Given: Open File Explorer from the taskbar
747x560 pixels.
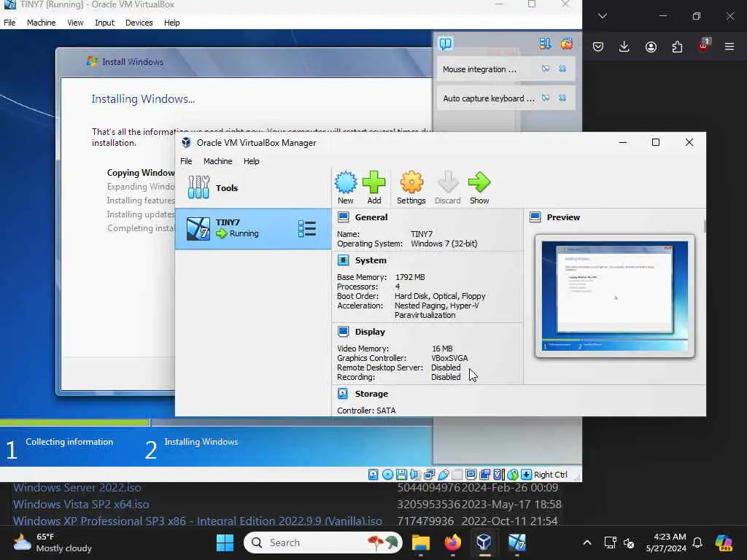Looking at the screenshot, I should [421, 542].
